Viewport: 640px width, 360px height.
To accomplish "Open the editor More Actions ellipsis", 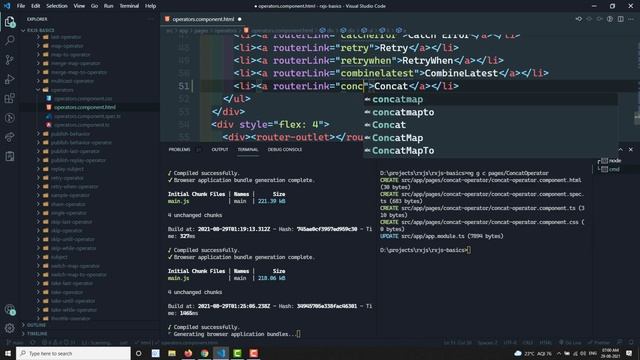I will point(631,19).
